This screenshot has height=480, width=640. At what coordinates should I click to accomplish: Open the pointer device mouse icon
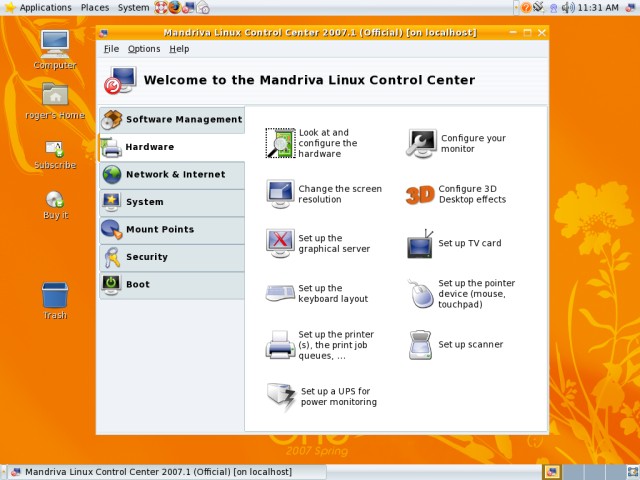[x=420, y=293]
